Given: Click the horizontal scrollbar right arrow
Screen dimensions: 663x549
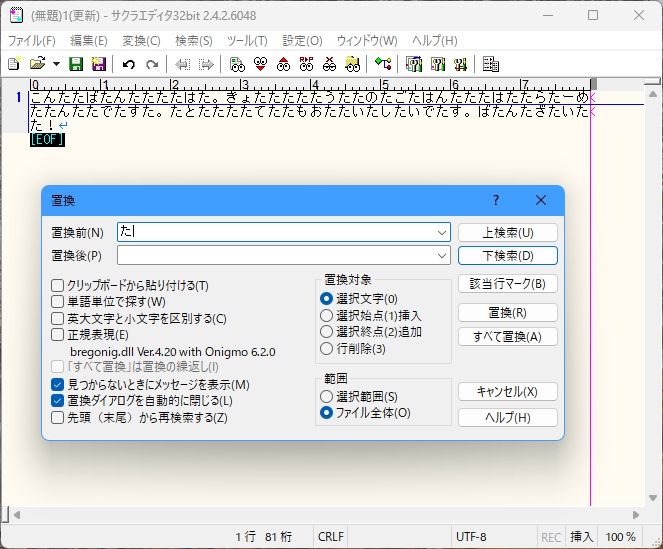Looking at the screenshot, I should [x=636, y=515].
